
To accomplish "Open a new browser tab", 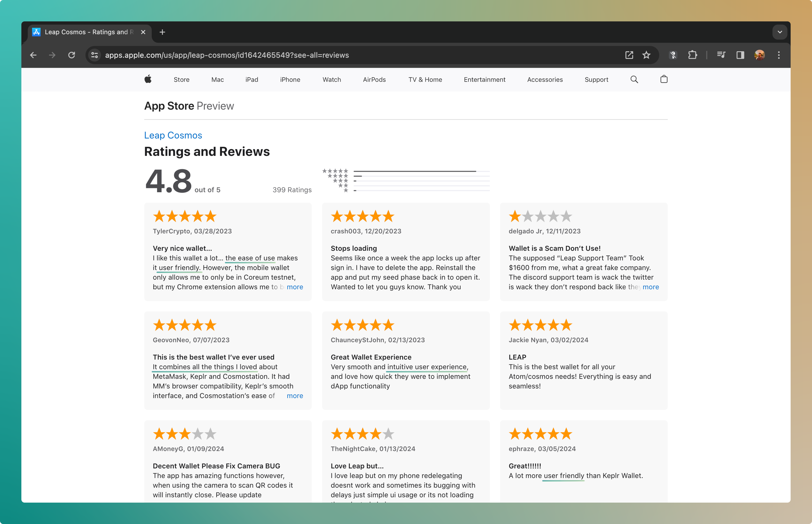I will (x=163, y=32).
